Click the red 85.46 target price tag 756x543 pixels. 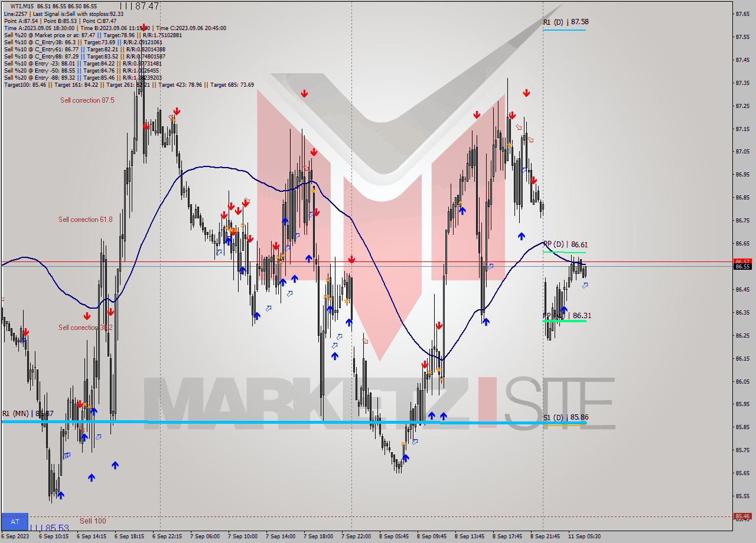(742, 516)
